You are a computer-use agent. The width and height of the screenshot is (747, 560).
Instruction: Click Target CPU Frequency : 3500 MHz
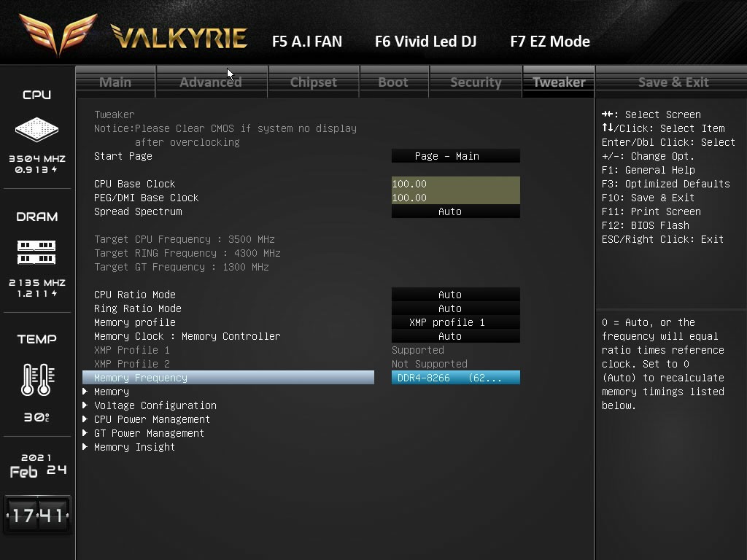pyautogui.click(x=185, y=239)
